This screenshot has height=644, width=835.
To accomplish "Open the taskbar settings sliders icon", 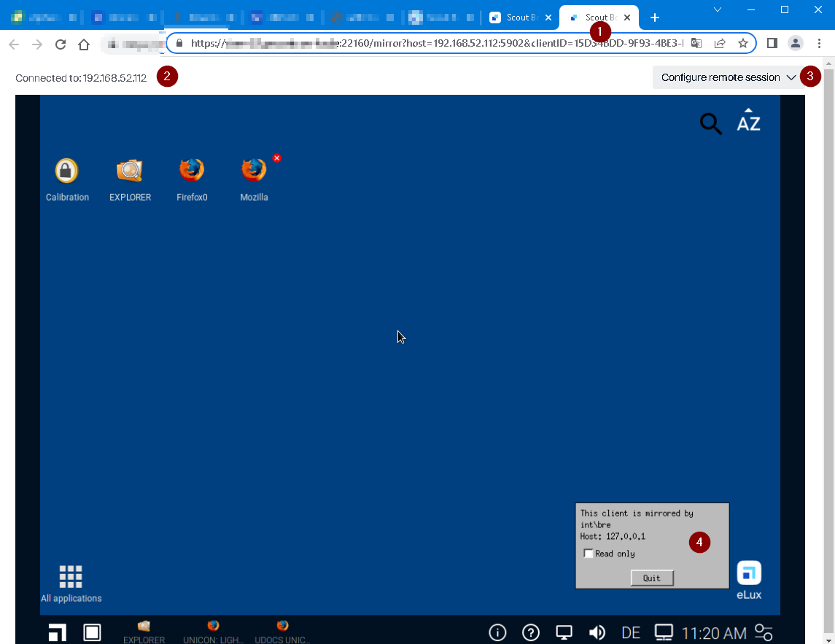I will tap(764, 632).
